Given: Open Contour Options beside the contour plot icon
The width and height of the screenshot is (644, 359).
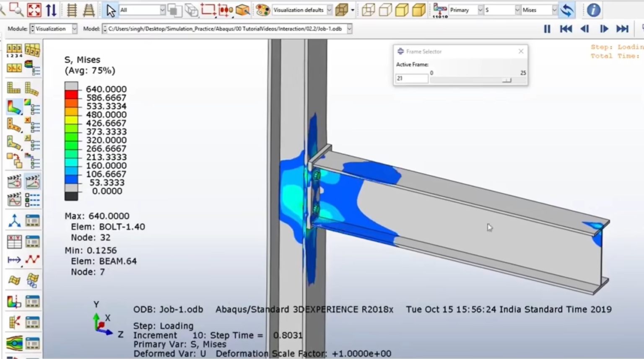Looking at the screenshot, I should [x=32, y=106].
